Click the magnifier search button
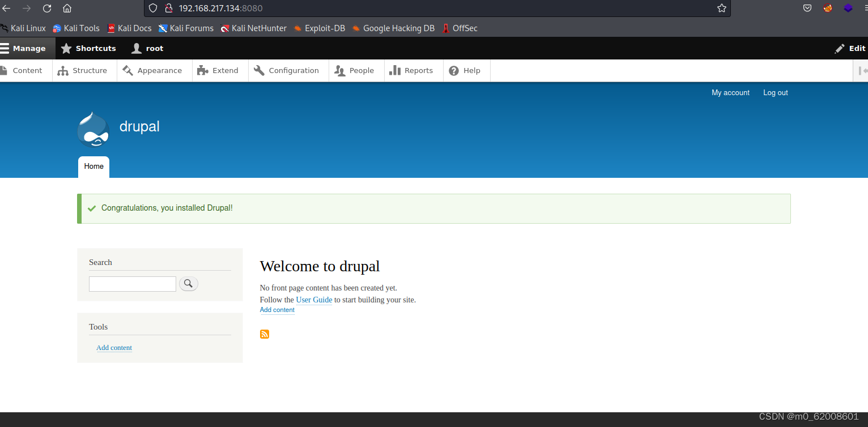The image size is (868, 427). click(x=189, y=284)
